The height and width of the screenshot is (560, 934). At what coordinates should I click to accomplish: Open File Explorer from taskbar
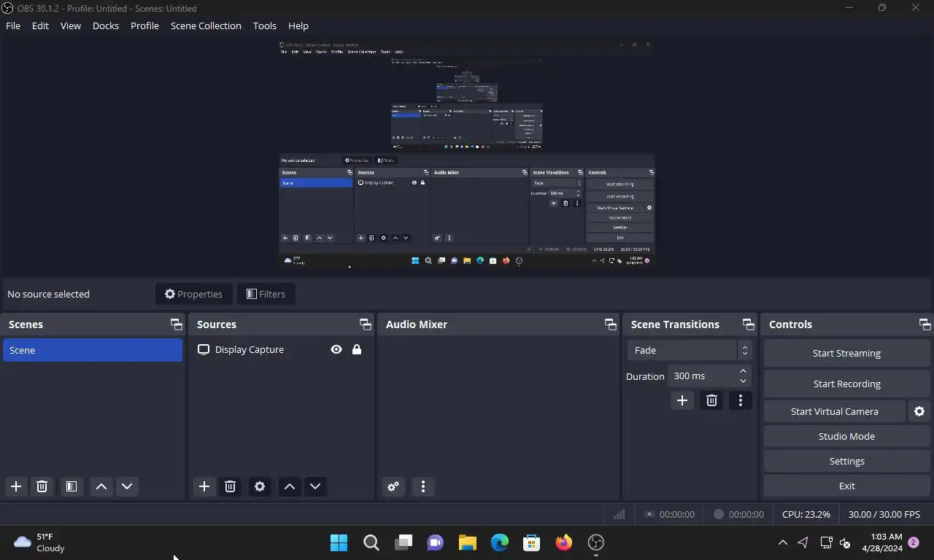(x=467, y=542)
